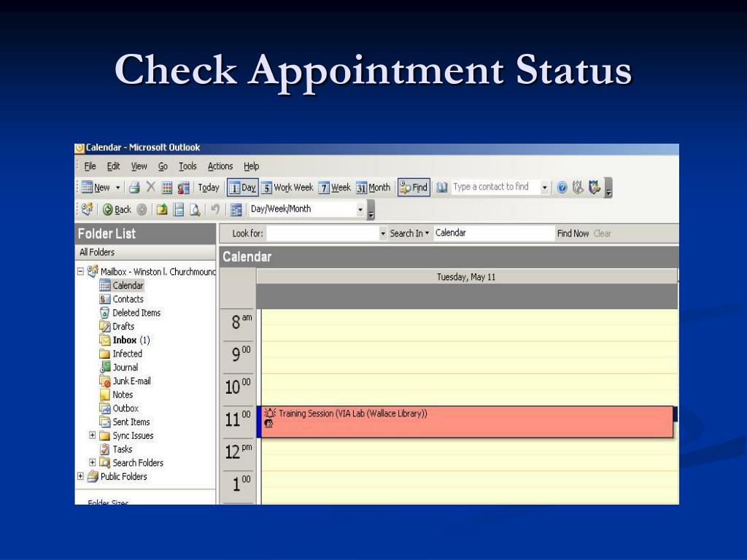Click the Look for text field
Screen dimensions: 747x560
coord(322,233)
